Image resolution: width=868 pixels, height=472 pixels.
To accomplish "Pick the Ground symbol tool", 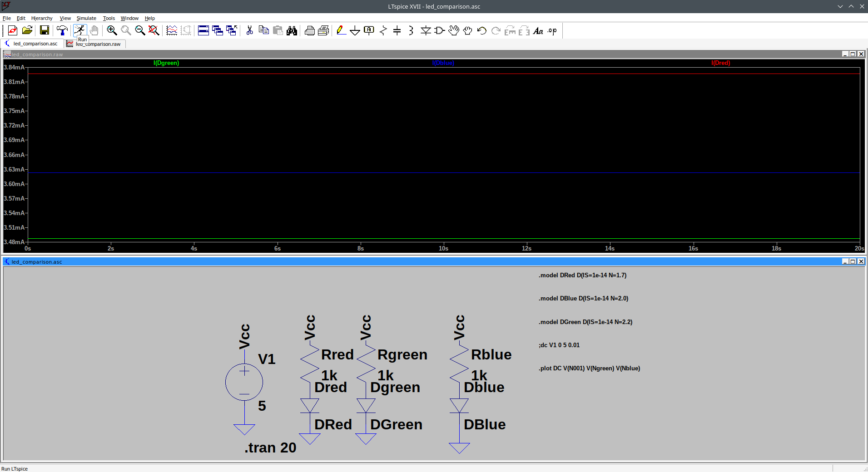I will pos(355,30).
